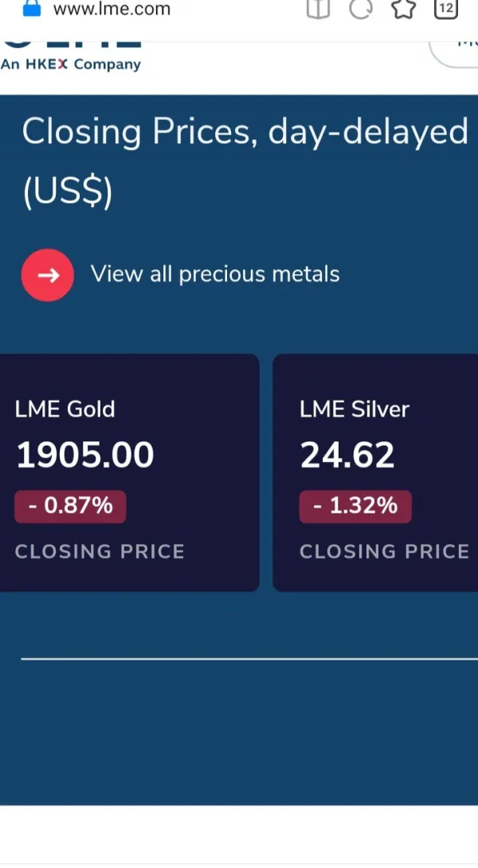478x868 pixels.
Task: Click the LME Silver title text
Action: coord(355,409)
